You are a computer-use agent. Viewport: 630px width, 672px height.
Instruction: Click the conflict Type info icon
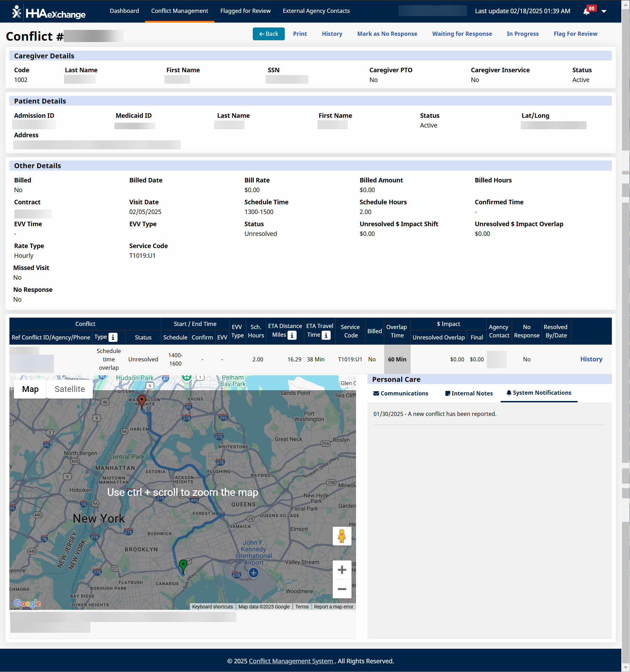[113, 337]
